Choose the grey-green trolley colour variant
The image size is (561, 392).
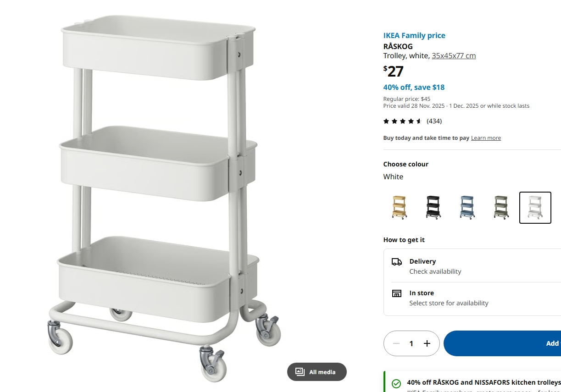501,207
